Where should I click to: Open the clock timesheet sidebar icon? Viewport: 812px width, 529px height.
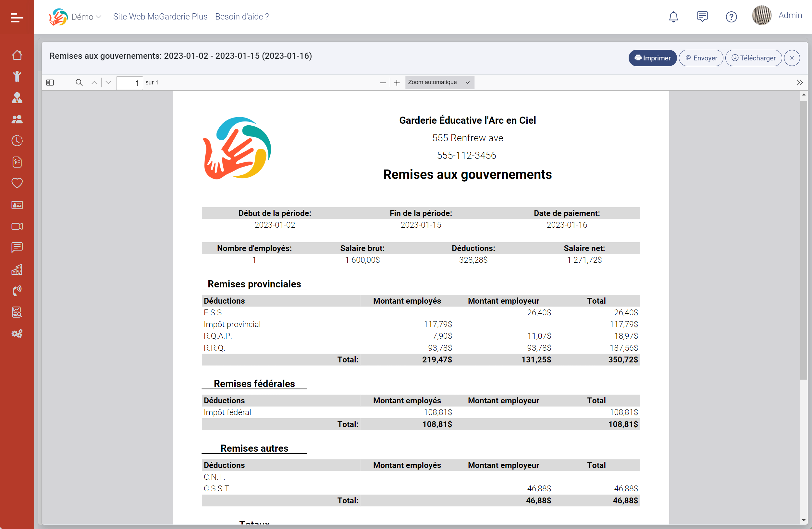[17, 141]
